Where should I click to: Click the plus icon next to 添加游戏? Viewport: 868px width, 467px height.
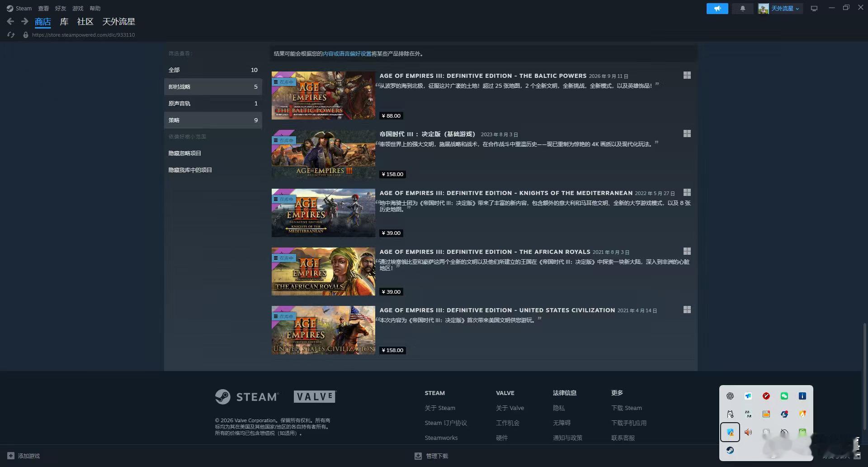coord(11,456)
